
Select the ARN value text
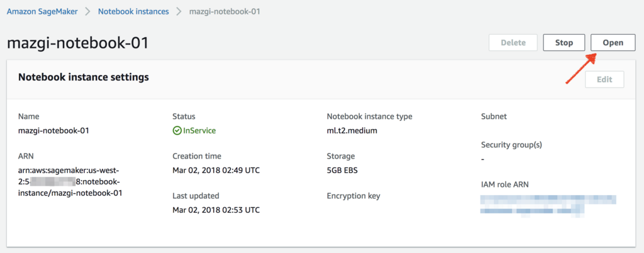click(x=70, y=181)
